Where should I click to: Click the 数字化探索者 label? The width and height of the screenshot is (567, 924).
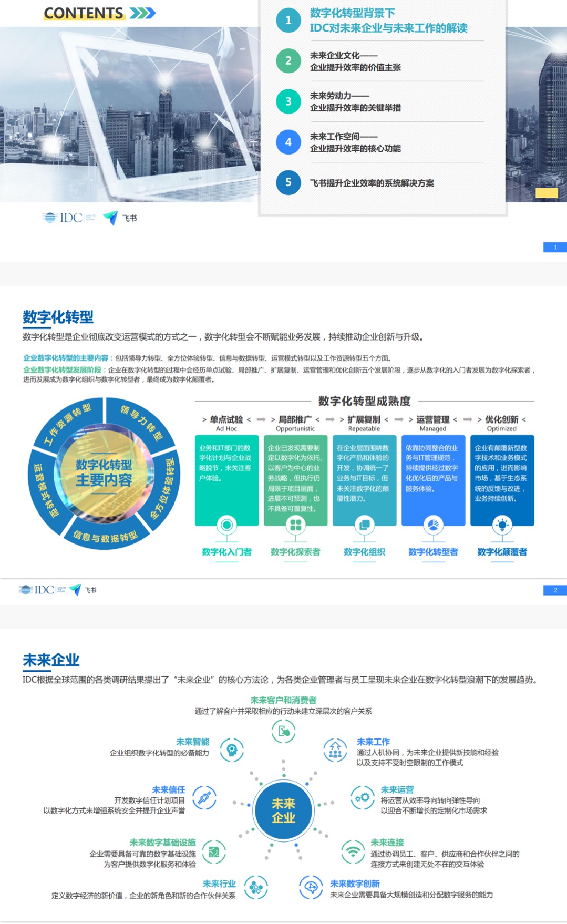click(295, 552)
